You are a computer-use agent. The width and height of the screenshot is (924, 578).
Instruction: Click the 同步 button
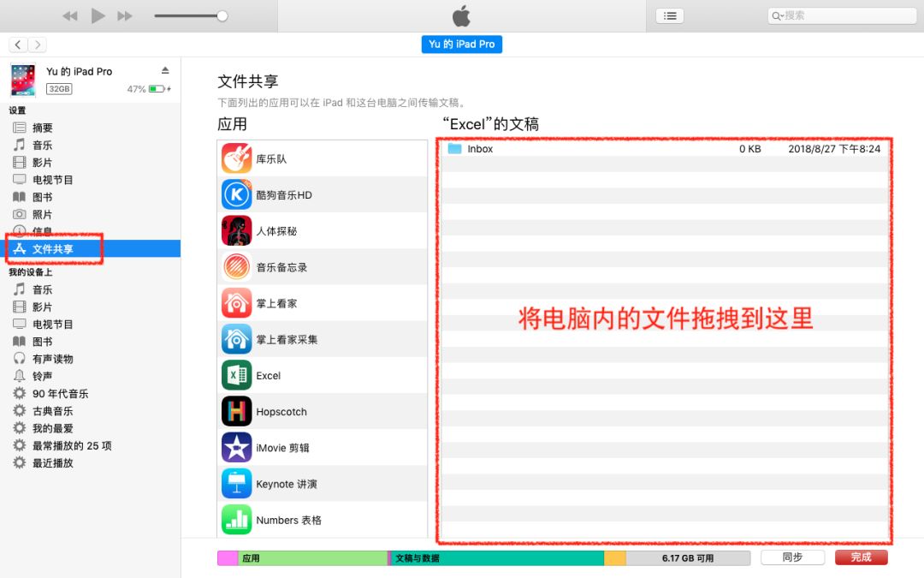click(x=792, y=557)
